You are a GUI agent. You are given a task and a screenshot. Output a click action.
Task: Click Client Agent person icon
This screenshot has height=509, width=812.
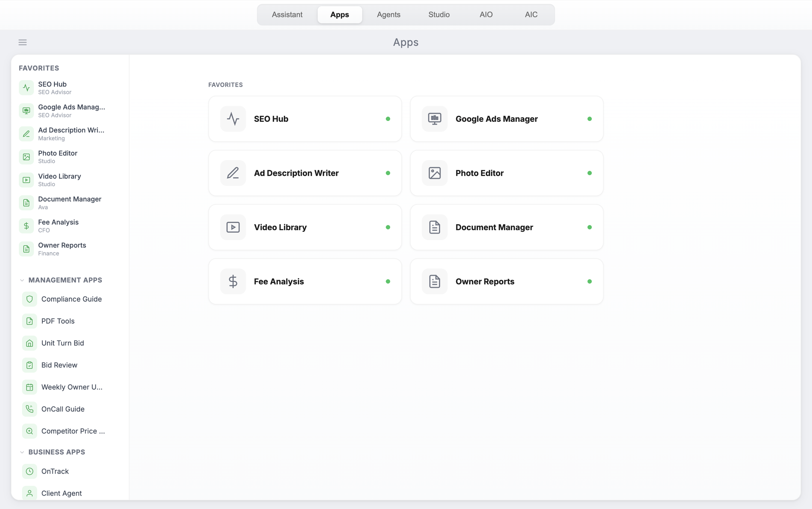click(x=30, y=493)
